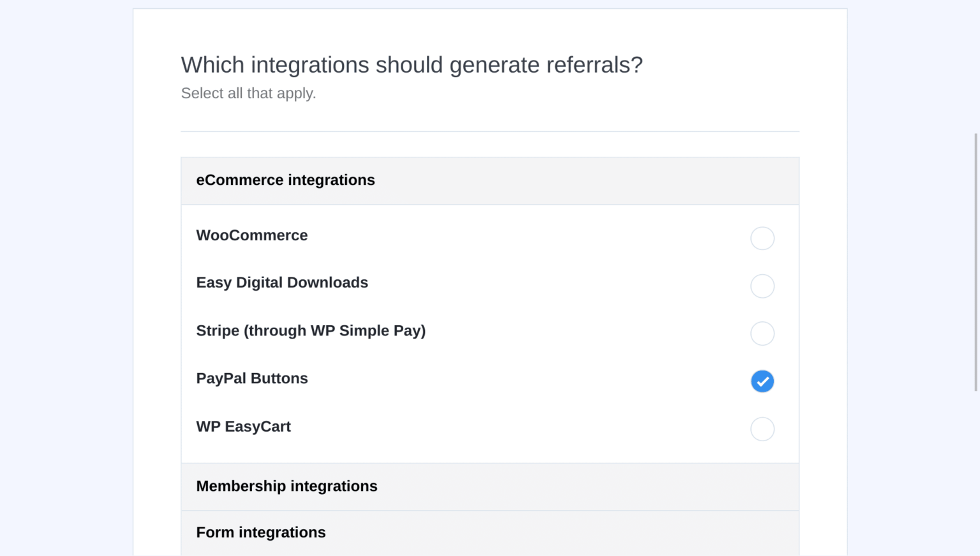Click the Easy Digital Downloads selection circle
The width and height of the screenshot is (980, 556).
(x=762, y=286)
